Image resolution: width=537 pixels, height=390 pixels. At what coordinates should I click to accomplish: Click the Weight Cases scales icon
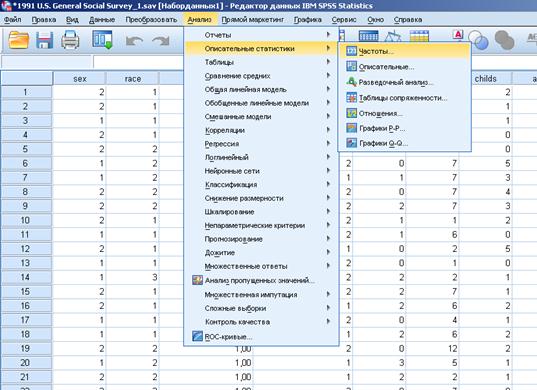(x=393, y=36)
